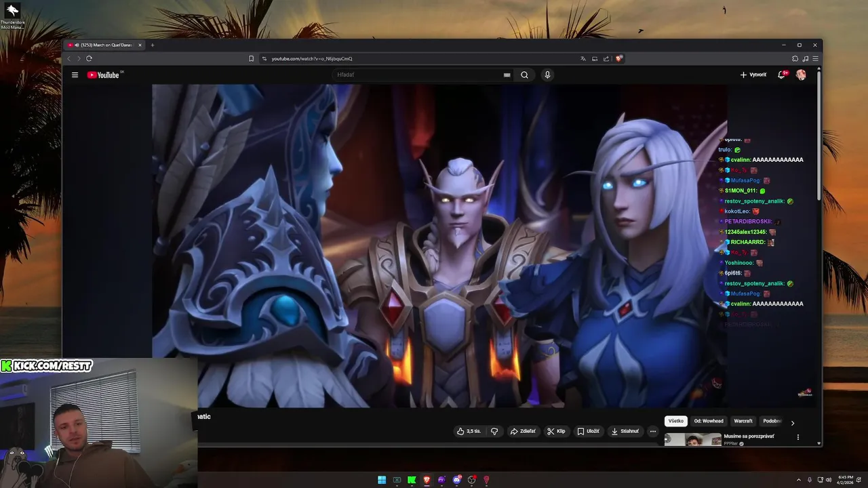This screenshot has width=868, height=488.
Task: Click the share icon in address bar
Action: pyautogui.click(x=606, y=59)
